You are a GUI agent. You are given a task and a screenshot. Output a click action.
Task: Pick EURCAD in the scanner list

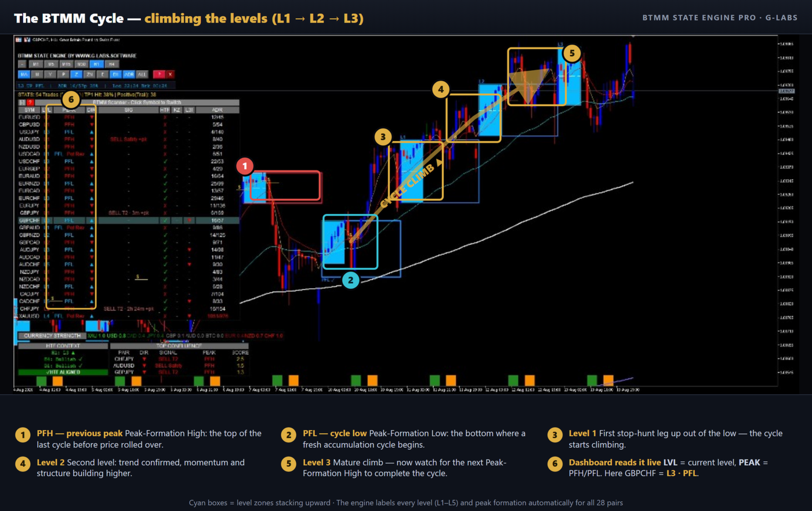tap(29, 191)
